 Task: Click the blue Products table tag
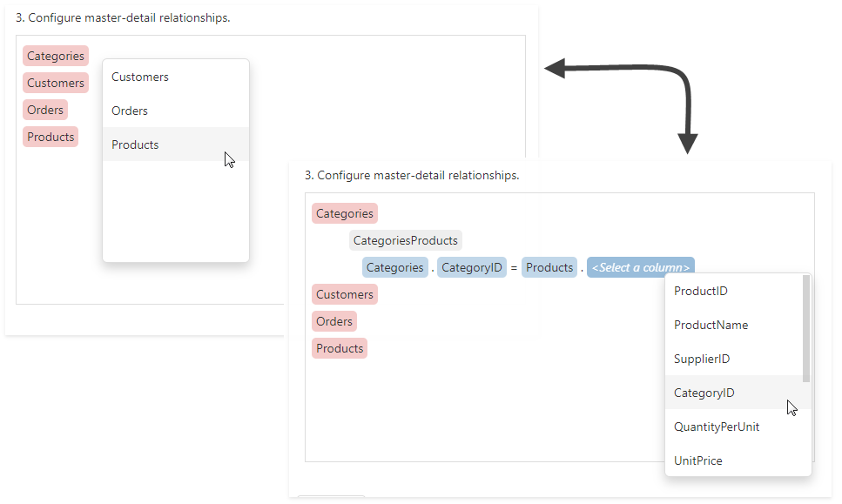[x=549, y=267]
